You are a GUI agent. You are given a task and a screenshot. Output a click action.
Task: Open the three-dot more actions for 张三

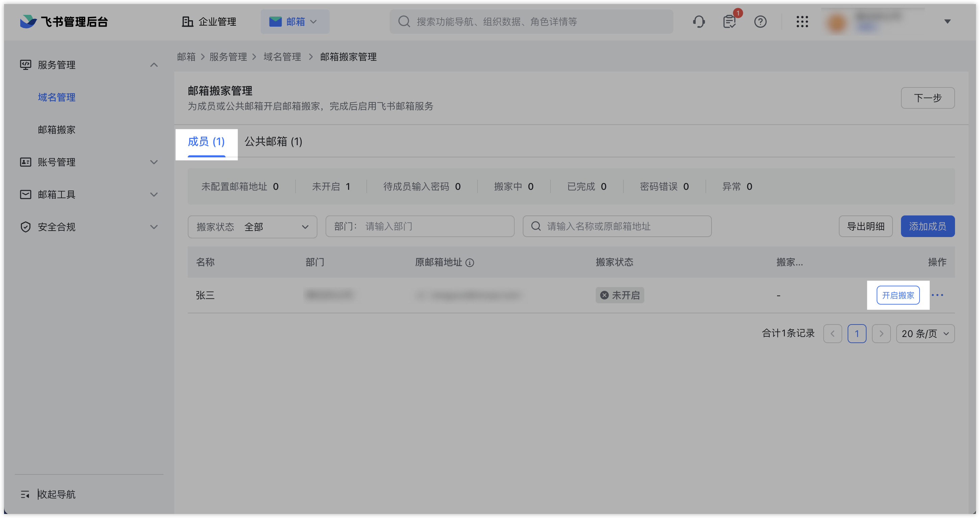coord(937,295)
